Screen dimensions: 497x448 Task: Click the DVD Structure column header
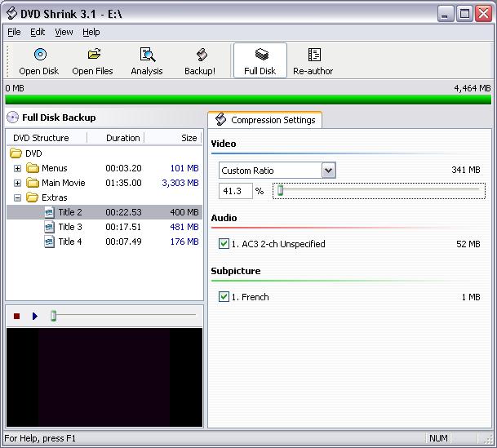(47, 138)
